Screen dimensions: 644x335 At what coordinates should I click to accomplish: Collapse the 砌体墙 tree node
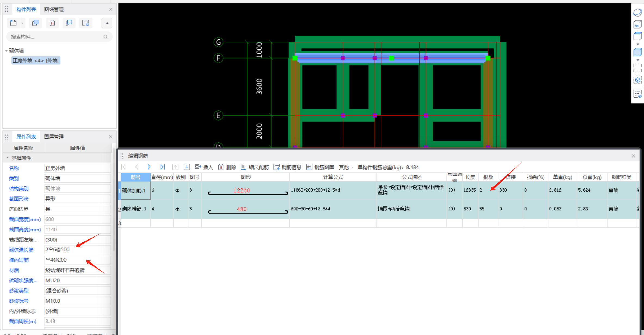tap(6, 51)
